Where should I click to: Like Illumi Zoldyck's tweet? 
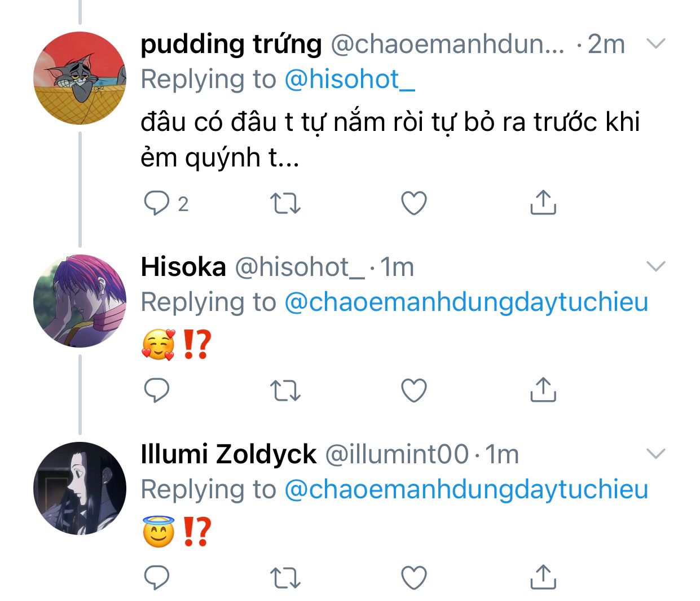[413, 577]
